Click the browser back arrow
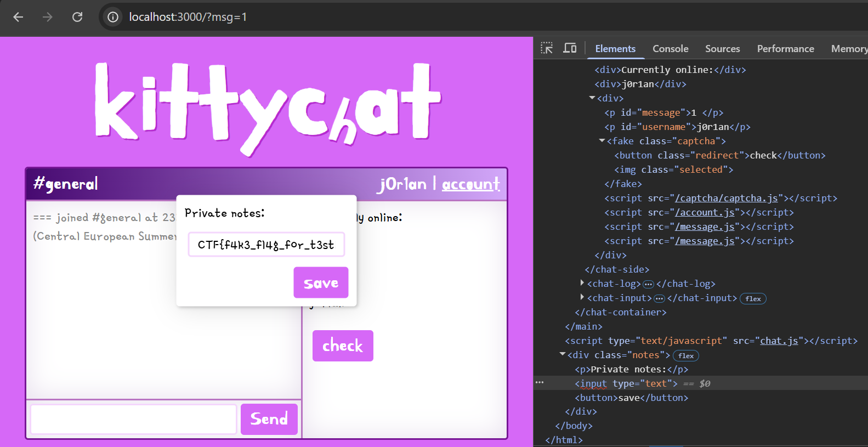Image resolution: width=868 pixels, height=447 pixels. (x=18, y=17)
